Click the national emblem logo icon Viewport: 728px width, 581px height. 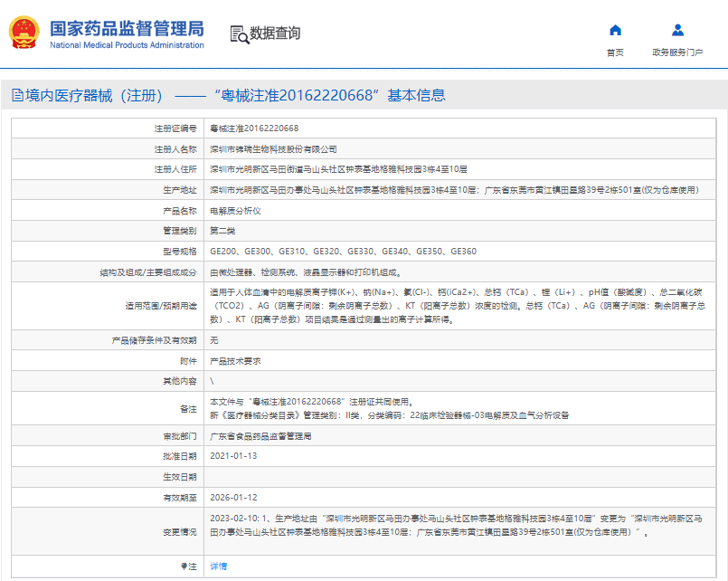(24, 33)
